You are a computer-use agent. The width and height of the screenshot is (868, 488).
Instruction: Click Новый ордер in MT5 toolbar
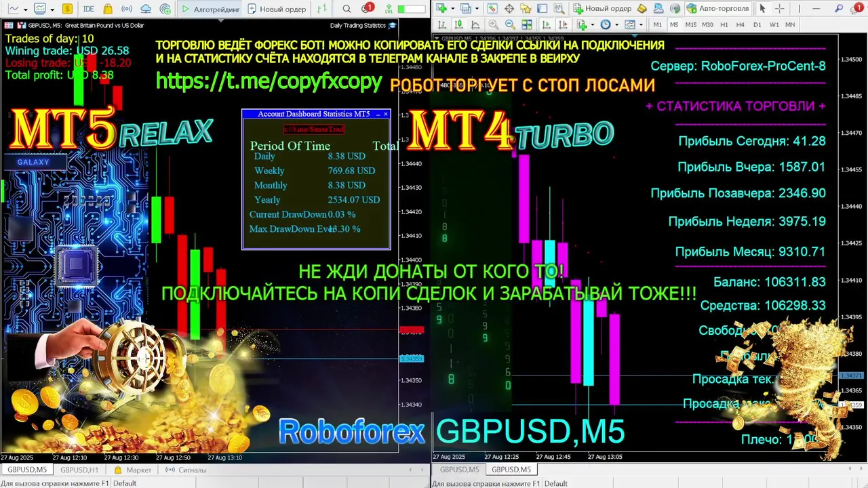277,9
